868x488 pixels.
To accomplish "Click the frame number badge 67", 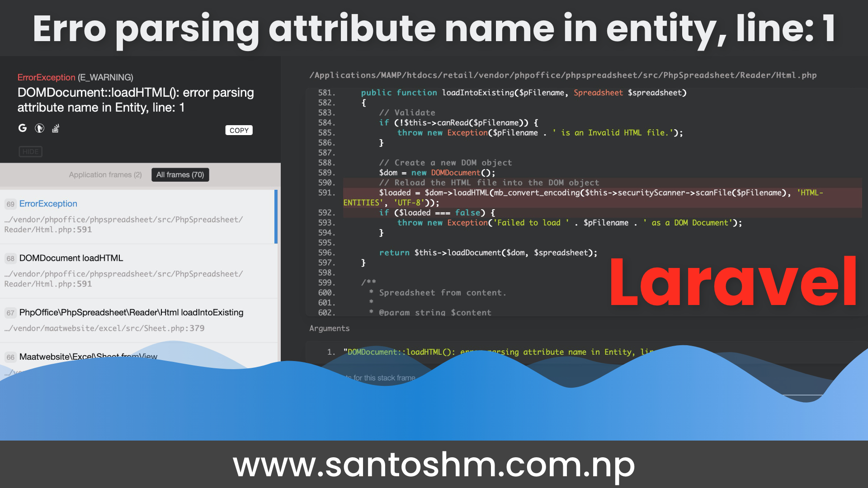I will tap(10, 313).
